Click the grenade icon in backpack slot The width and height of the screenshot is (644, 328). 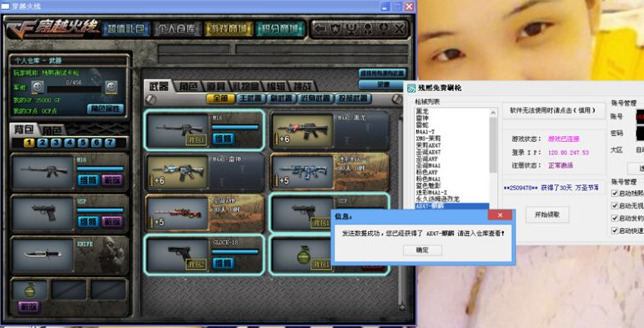[27, 289]
